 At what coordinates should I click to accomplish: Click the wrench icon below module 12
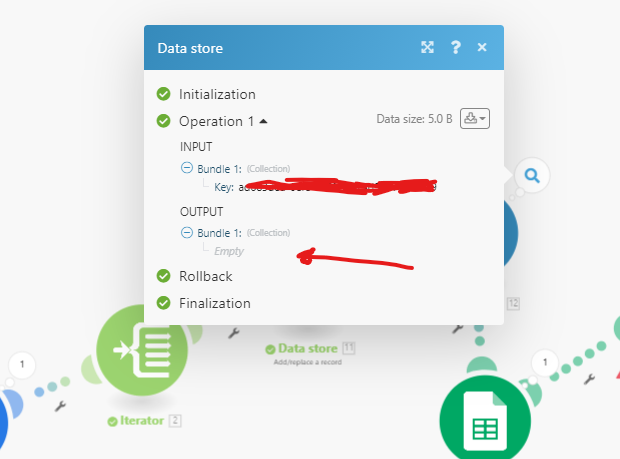click(x=457, y=328)
